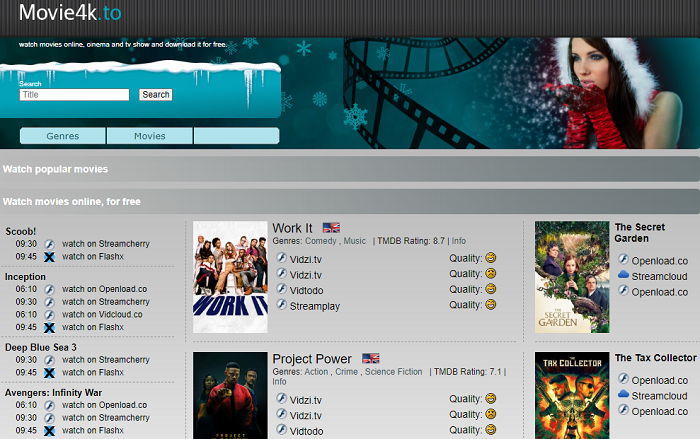Focus the Title search field
Viewport: 700px width, 439px height.
tap(74, 95)
